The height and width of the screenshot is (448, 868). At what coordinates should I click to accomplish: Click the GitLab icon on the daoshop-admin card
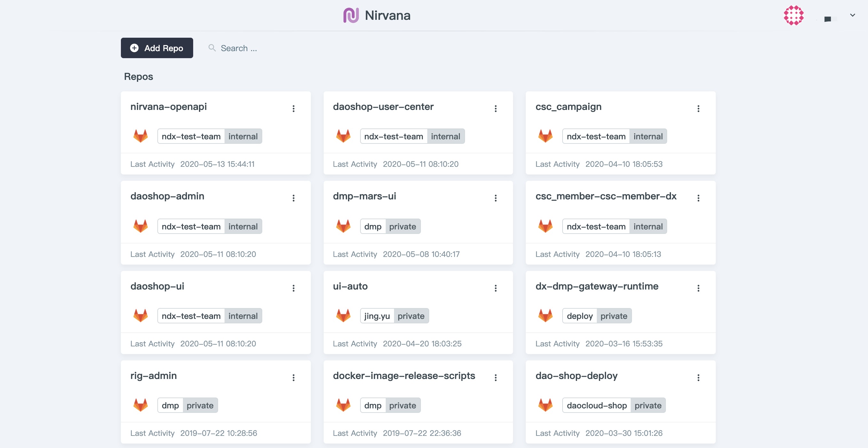pos(140,226)
